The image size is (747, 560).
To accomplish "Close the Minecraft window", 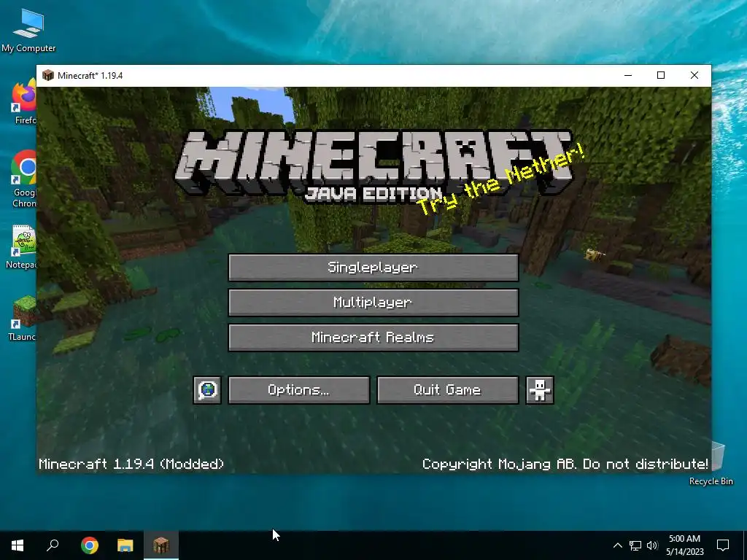I will [x=694, y=75].
